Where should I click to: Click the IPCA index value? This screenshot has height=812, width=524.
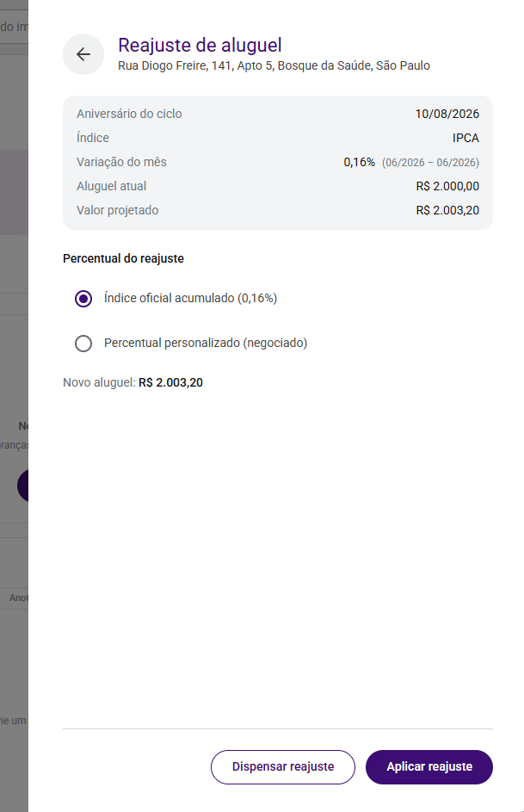click(x=465, y=139)
